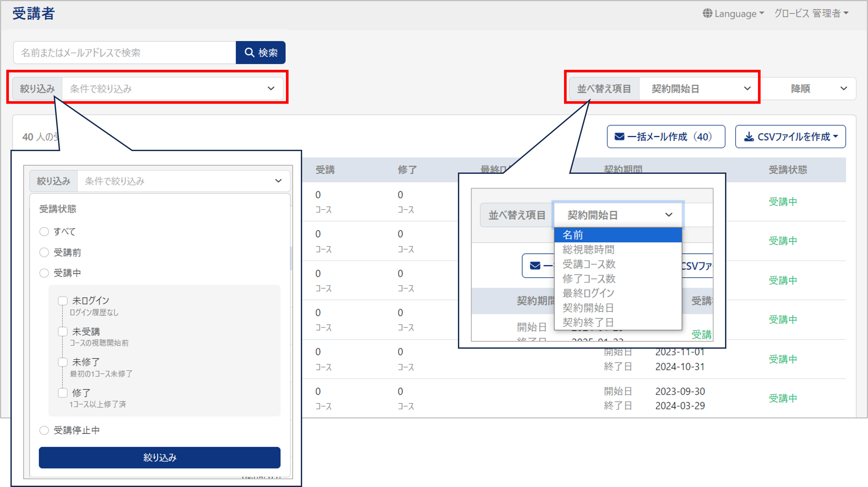Expand the グロービス 管理者 account menu
Viewport: 868px width, 487px height.
(811, 14)
